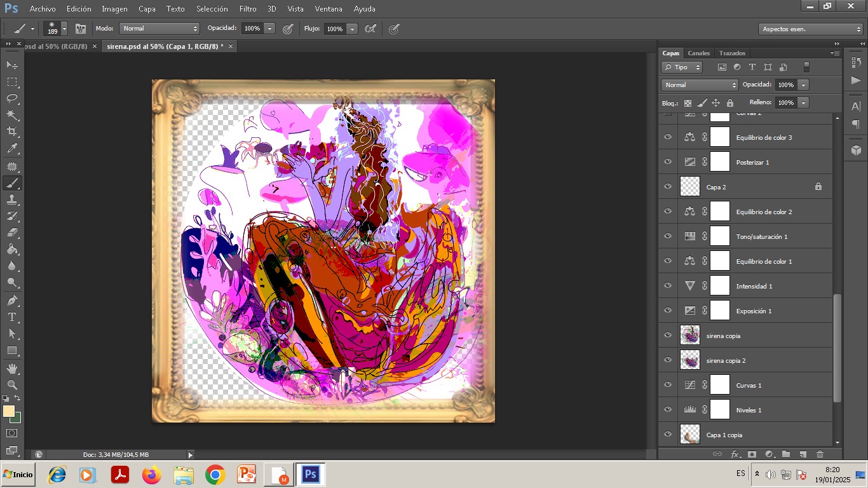Open the brush Modo dropdown
868x488 pixels.
(x=159, y=29)
